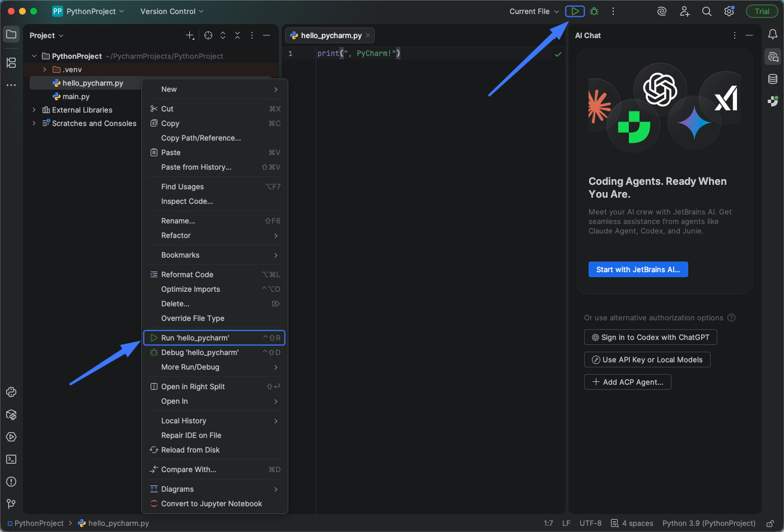Click the UTF-8 encoding status entry
Viewport: 784px width, 532px height.
click(590, 523)
